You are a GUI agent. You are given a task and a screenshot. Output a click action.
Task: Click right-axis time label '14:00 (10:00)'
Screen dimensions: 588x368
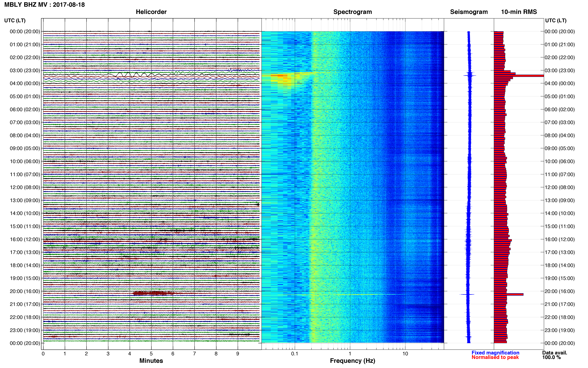[560, 213]
